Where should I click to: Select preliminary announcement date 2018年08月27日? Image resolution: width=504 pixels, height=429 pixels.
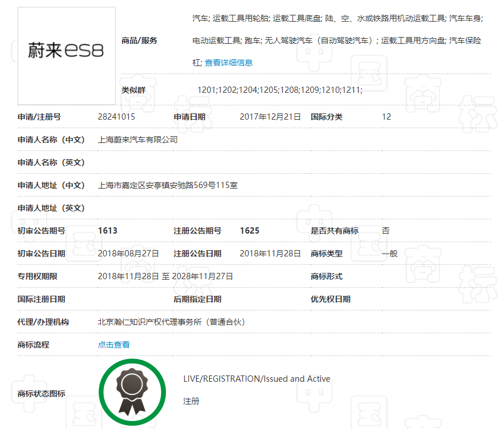click(x=128, y=254)
